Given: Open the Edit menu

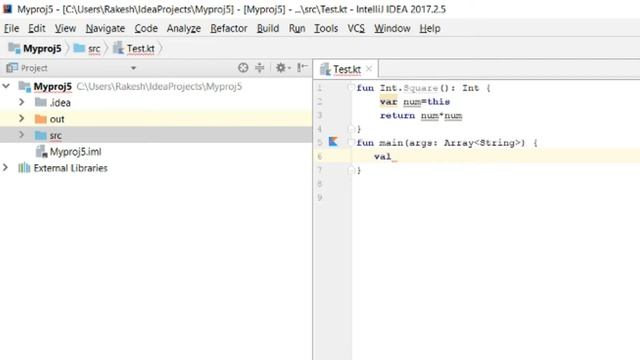Looking at the screenshot, I should pos(36,29).
